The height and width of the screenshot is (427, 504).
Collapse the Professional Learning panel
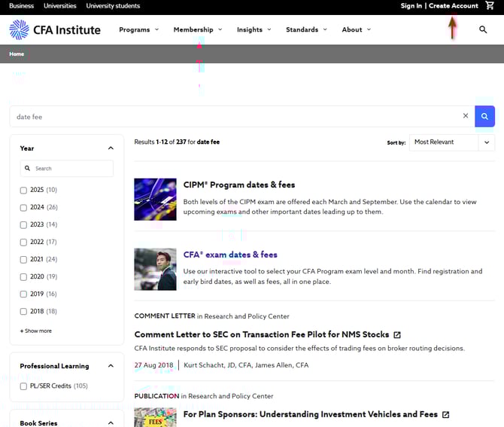point(111,366)
